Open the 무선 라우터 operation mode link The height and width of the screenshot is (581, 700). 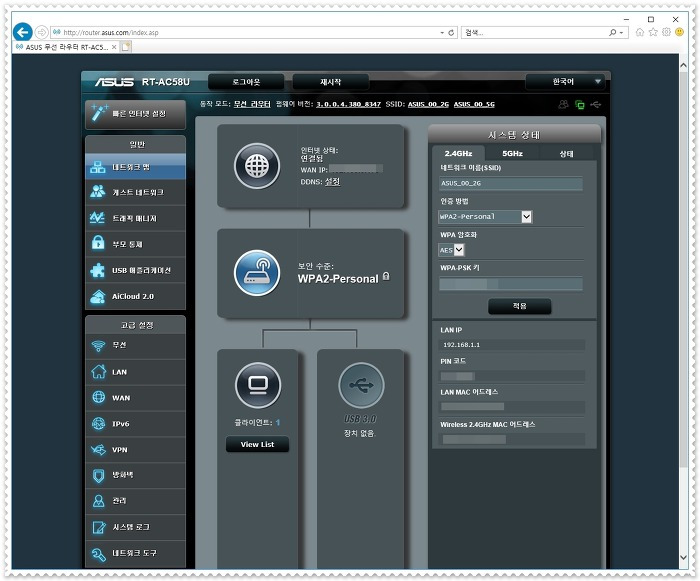252,104
